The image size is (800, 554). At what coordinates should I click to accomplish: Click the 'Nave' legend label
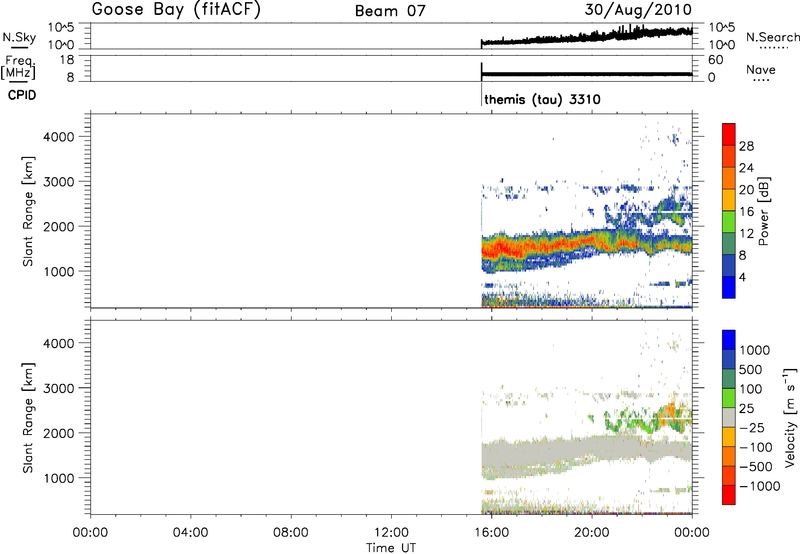pyautogui.click(x=761, y=69)
